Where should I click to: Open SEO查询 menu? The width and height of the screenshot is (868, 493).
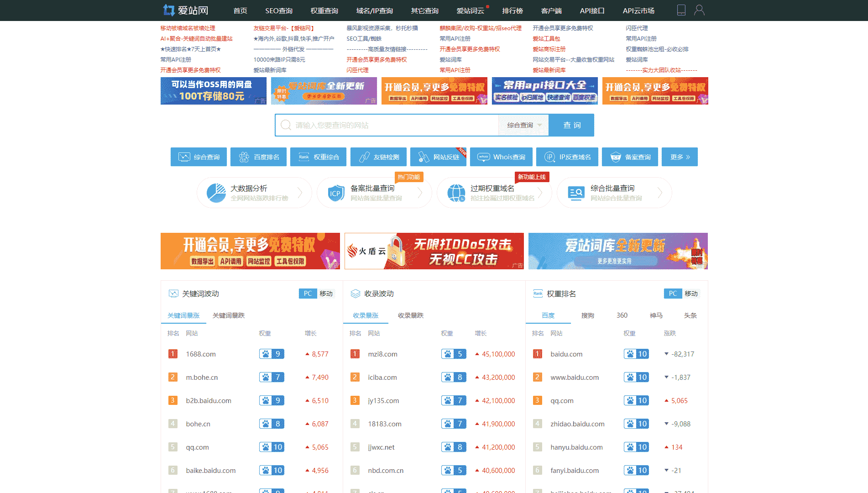pyautogui.click(x=279, y=10)
